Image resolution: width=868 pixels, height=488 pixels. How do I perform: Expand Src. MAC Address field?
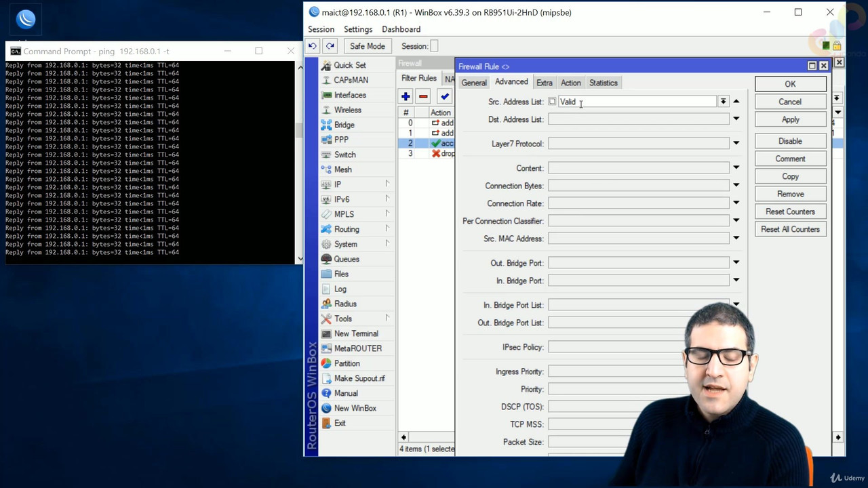coord(736,239)
